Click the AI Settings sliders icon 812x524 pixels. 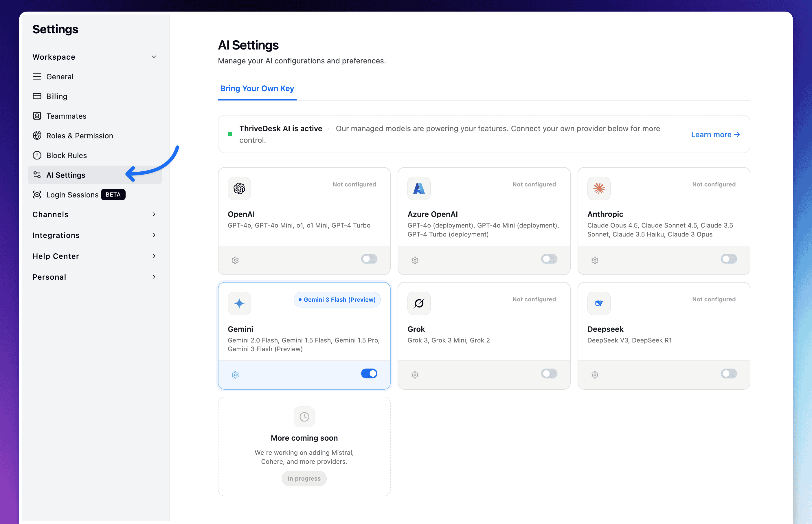coord(37,175)
